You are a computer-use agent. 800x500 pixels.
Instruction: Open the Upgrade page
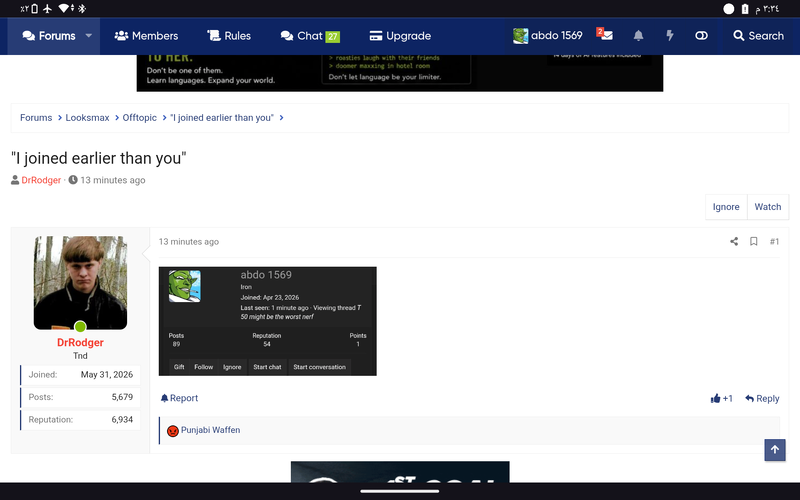click(x=400, y=36)
